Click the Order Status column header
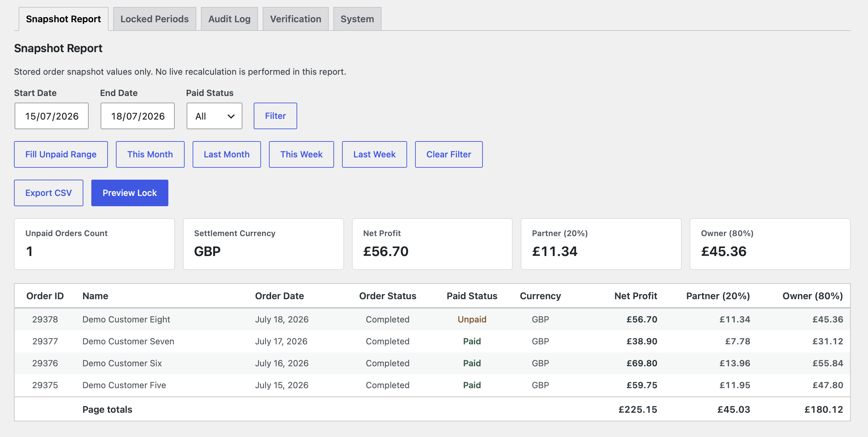This screenshot has height=437, width=868. point(388,296)
